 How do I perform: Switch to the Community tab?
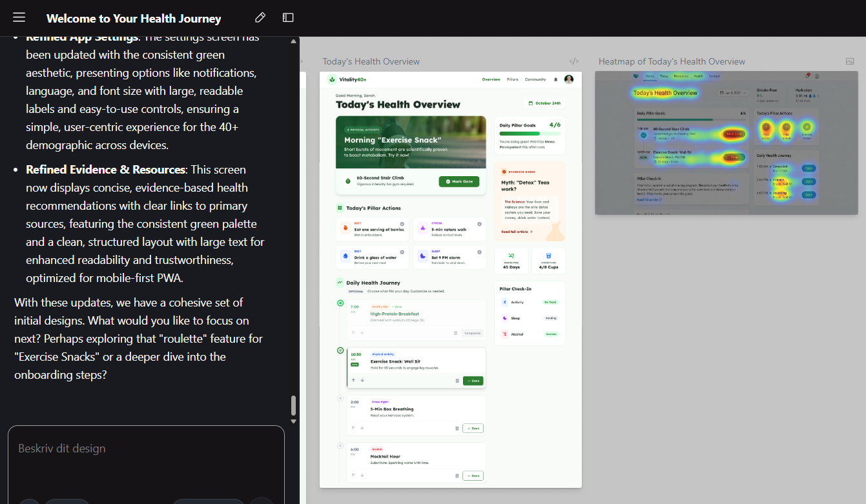click(535, 79)
